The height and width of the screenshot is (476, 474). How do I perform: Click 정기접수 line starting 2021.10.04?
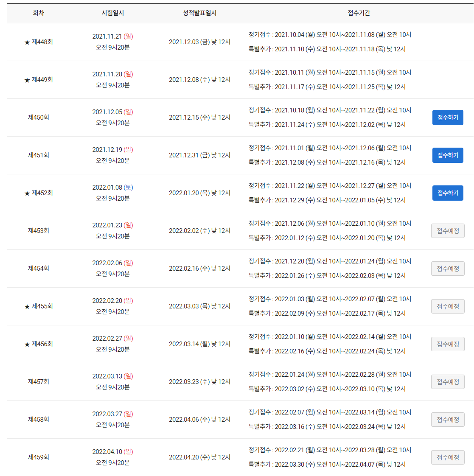330,35
